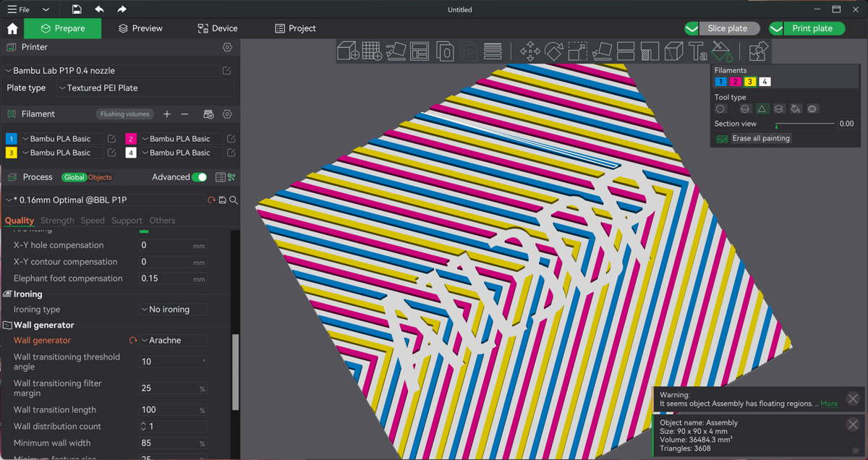This screenshot has width=868, height=460.
Task: Select the Scale tool
Action: click(x=578, y=51)
